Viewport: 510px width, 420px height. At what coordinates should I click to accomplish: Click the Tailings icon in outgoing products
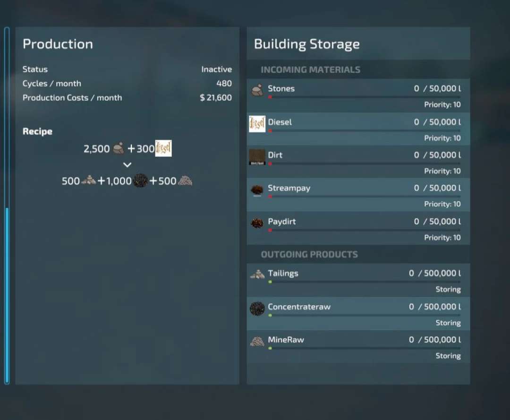pyautogui.click(x=257, y=274)
